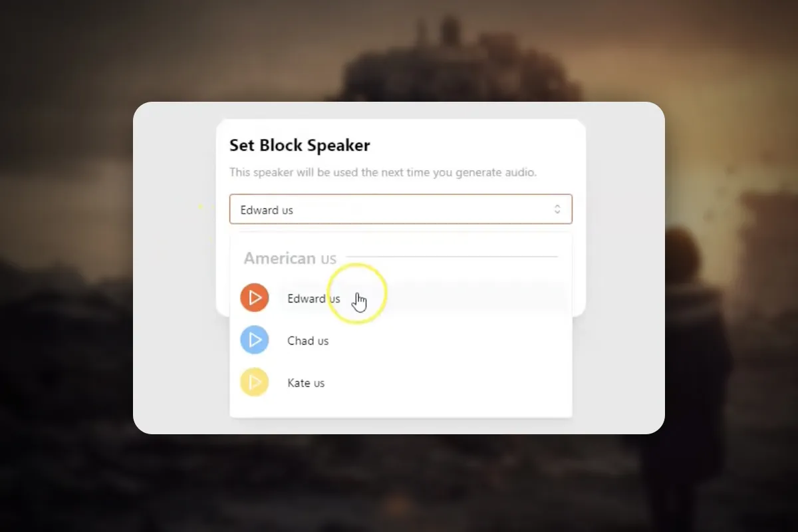798x532 pixels.
Task: Choose Chad us from the speaker list
Action: (x=401, y=340)
